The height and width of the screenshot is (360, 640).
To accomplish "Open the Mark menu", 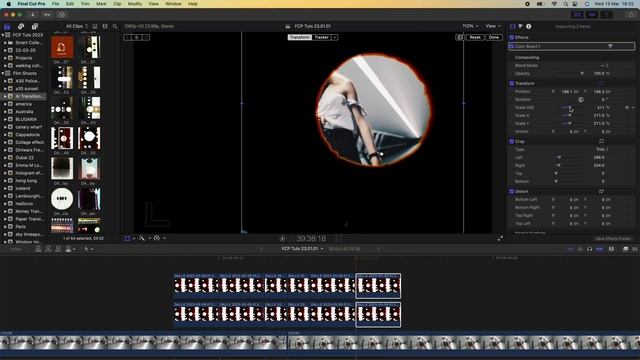I will (101, 4).
